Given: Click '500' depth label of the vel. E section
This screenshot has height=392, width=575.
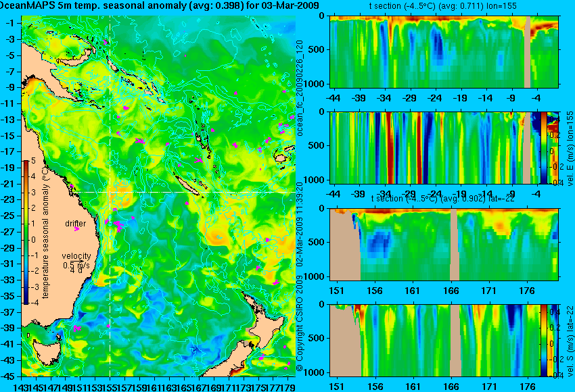Looking at the screenshot, I should click(317, 145).
